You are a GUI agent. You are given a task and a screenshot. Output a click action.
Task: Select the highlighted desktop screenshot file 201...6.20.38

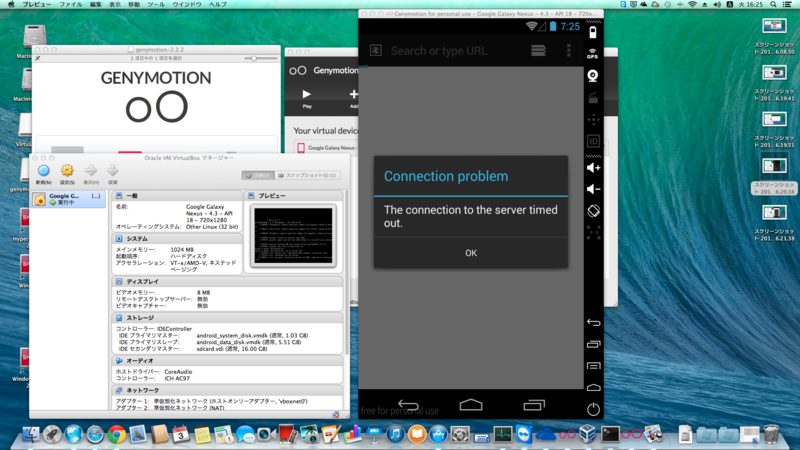774,176
